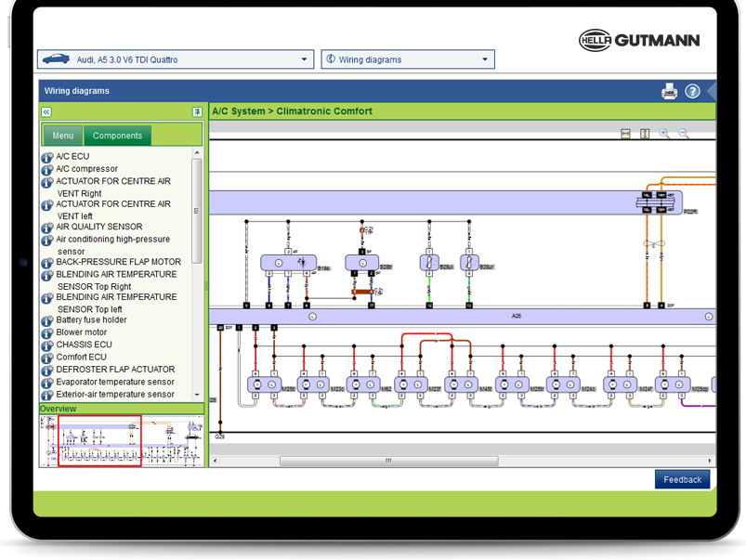Viewport: 746px width, 560px height.
Task: Info icon for Evaporator temperature sensor
Action: [47, 383]
